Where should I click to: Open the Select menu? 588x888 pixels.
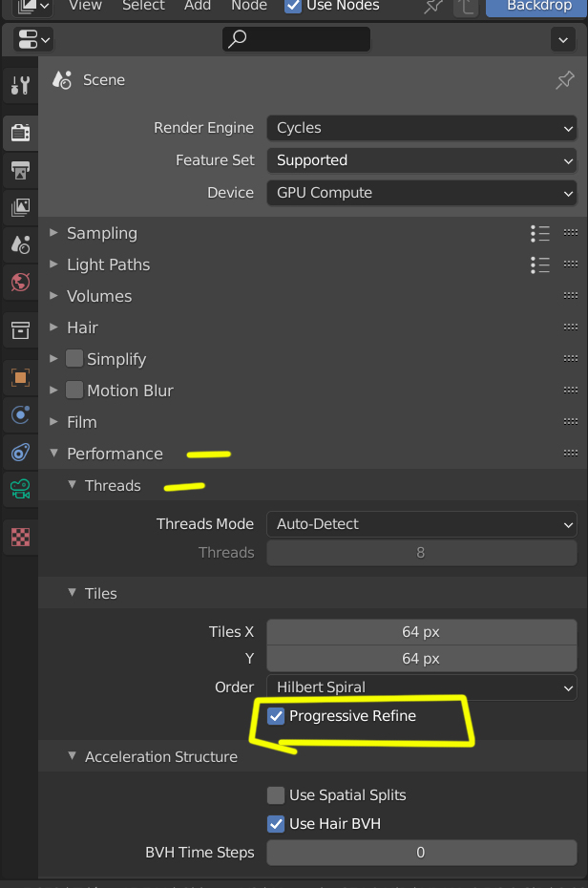[143, 6]
